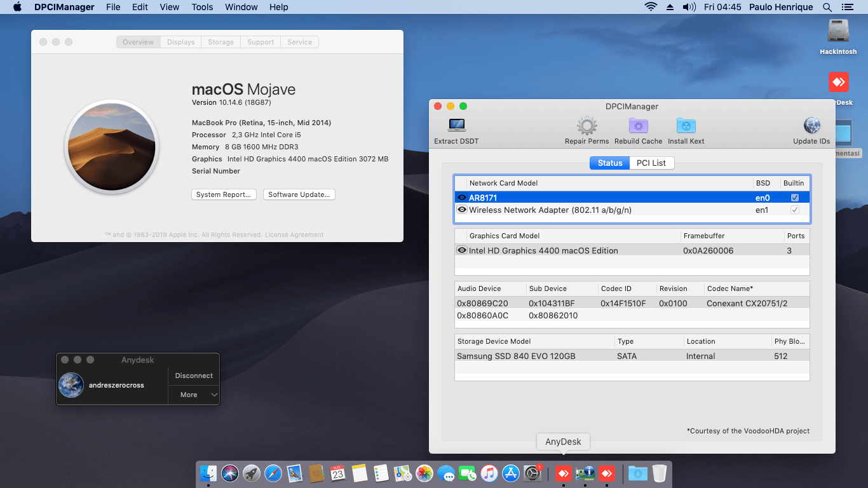Open Spotlight search magnifier
The height and width of the screenshot is (488, 868).
[x=827, y=7]
